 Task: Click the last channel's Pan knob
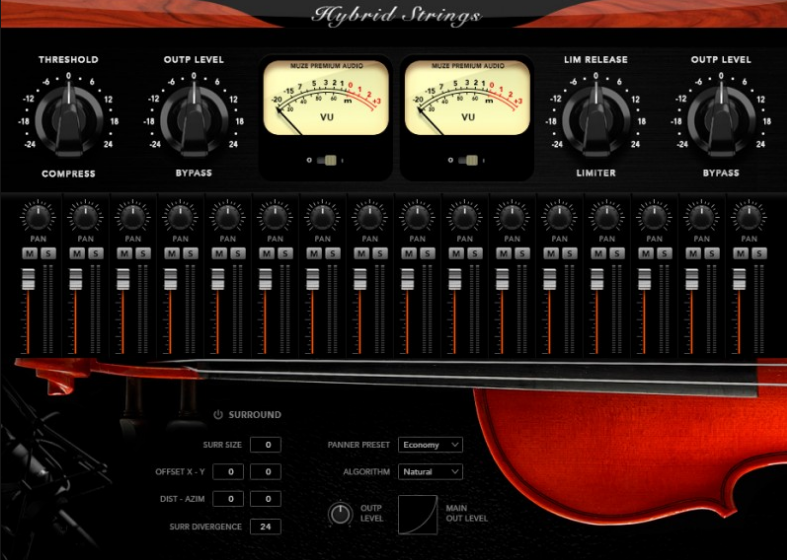coord(747,215)
